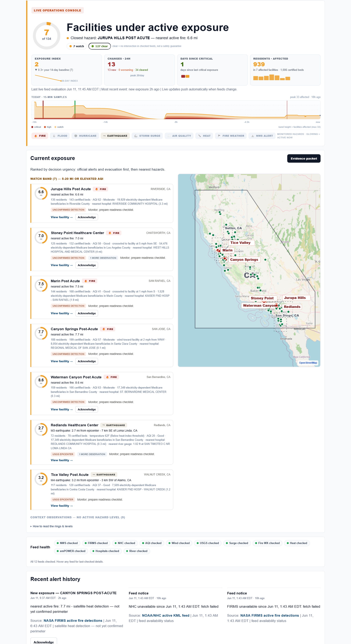Select the 7 watch status pill
The height and width of the screenshot is (644, 351).
click(x=77, y=46)
